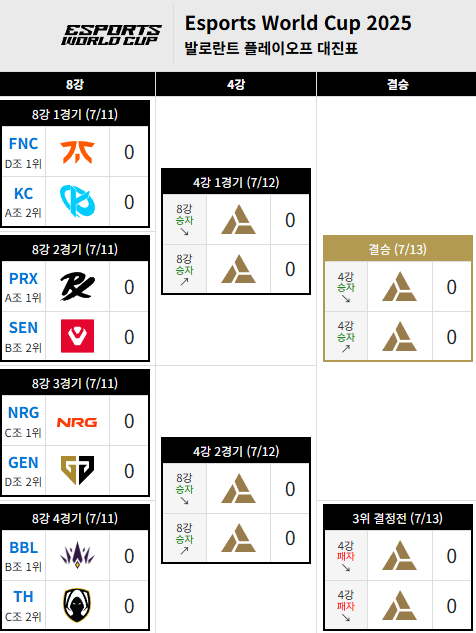Select the BBL Esports purple logo

77,555
